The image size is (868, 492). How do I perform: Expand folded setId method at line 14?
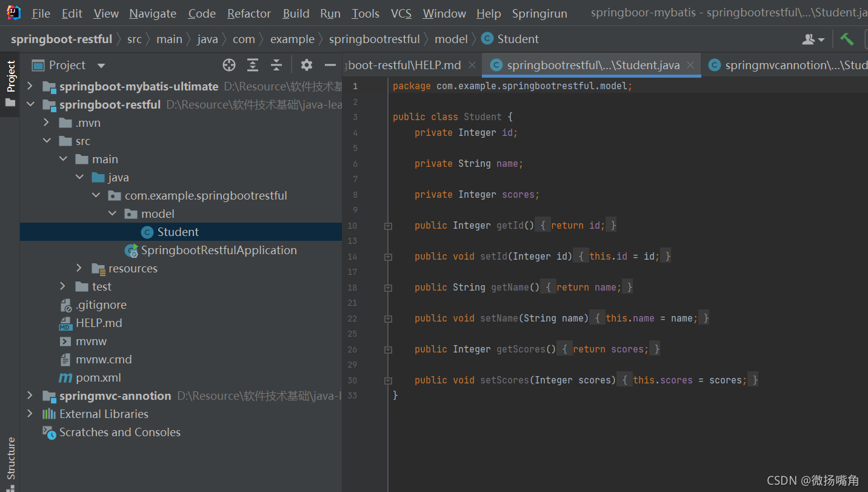[x=388, y=257]
